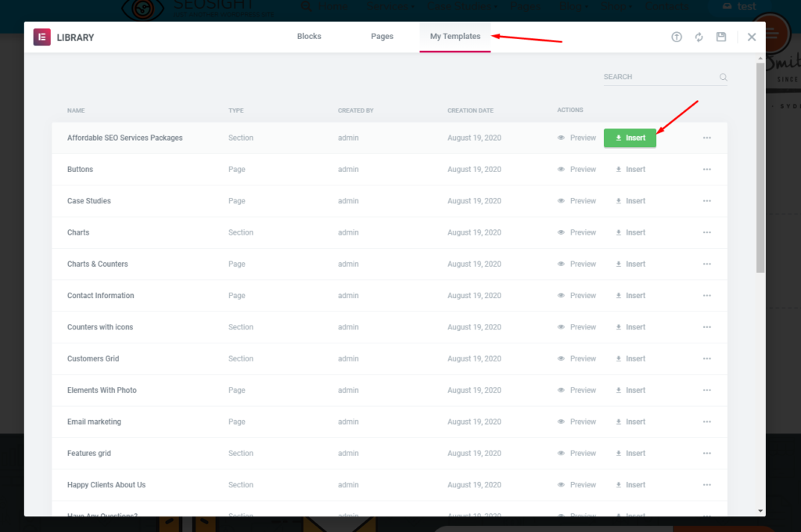
Task: Click the eye icon in Case Studies row
Action: [561, 201]
